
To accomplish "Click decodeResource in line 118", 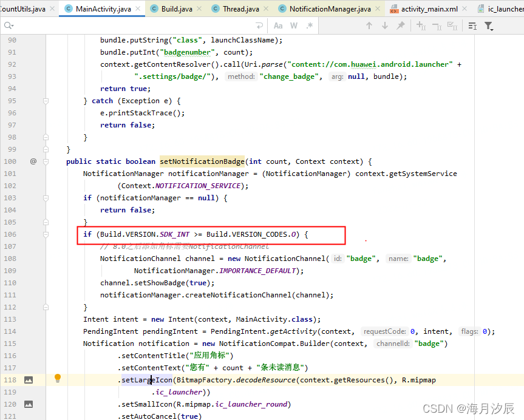I will (266, 380).
